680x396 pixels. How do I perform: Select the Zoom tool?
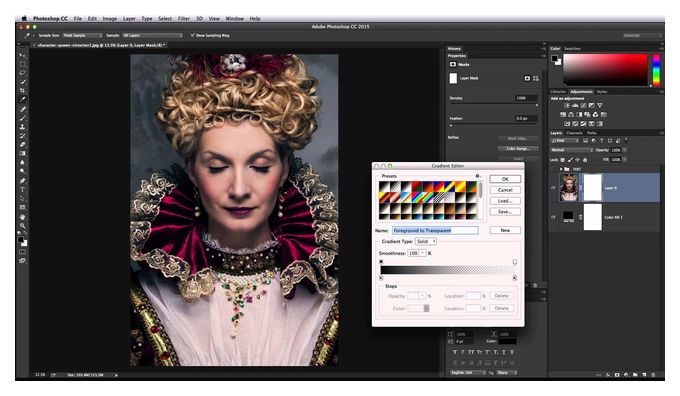[22, 226]
